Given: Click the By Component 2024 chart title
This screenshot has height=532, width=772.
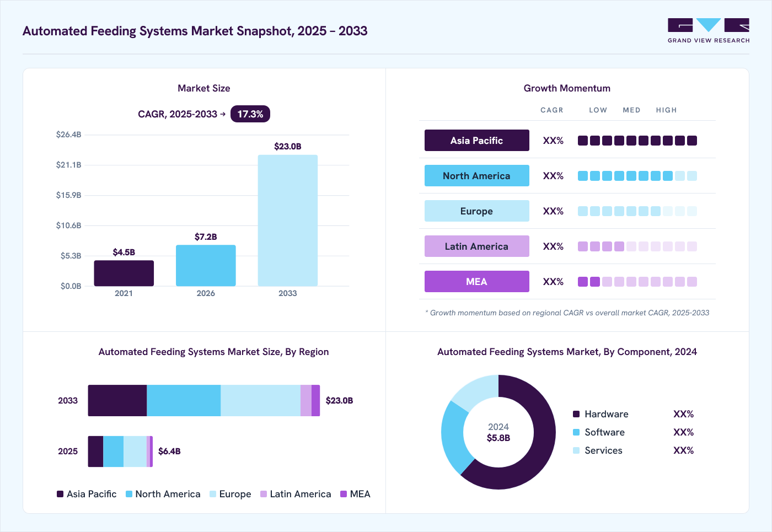Looking at the screenshot, I should click(x=567, y=352).
